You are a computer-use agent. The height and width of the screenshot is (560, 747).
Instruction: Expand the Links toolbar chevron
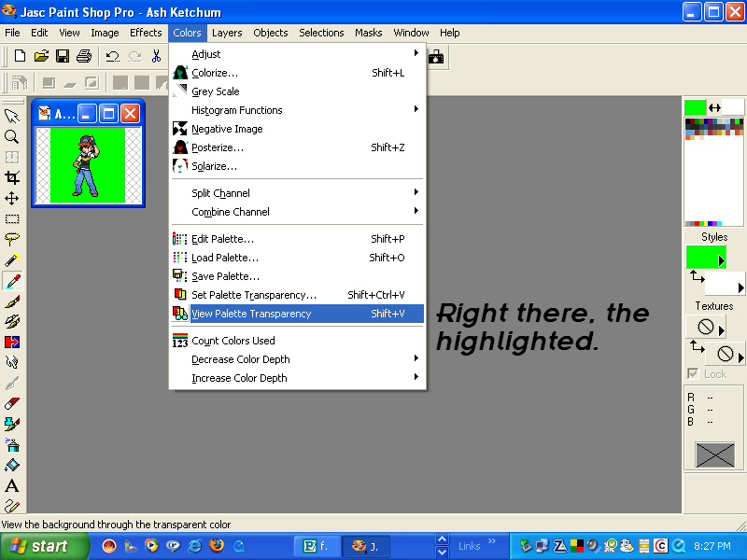click(492, 541)
